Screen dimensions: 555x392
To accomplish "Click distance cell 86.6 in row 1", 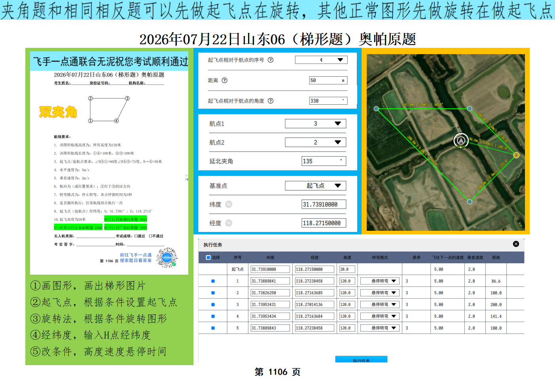I will pyautogui.click(x=496, y=281).
